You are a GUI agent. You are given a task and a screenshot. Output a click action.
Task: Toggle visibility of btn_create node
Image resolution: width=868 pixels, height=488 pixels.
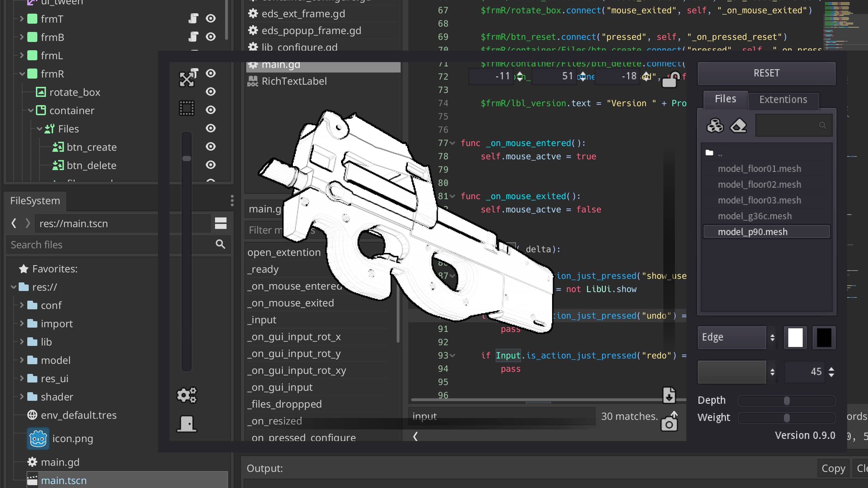(x=211, y=146)
